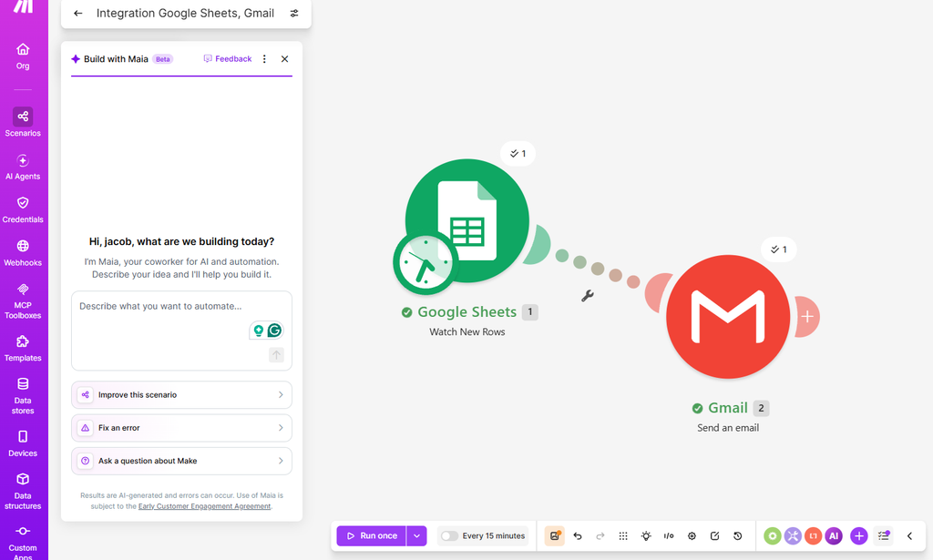The height and width of the screenshot is (560, 933).
Task: Click the dots grid icon in toolbar
Action: click(623, 535)
